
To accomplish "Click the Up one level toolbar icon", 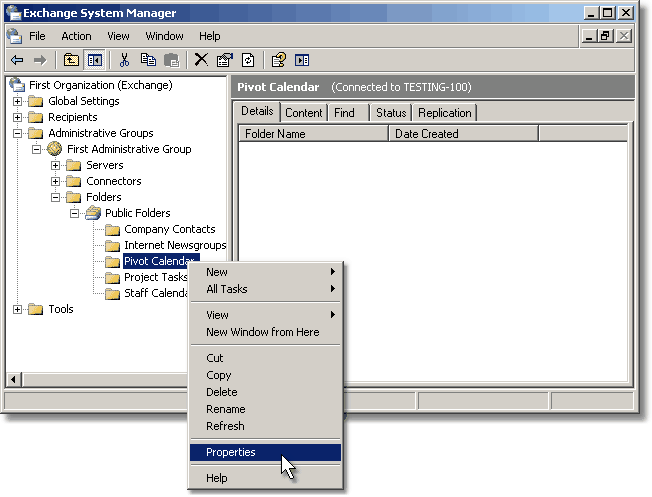I will (x=71, y=60).
